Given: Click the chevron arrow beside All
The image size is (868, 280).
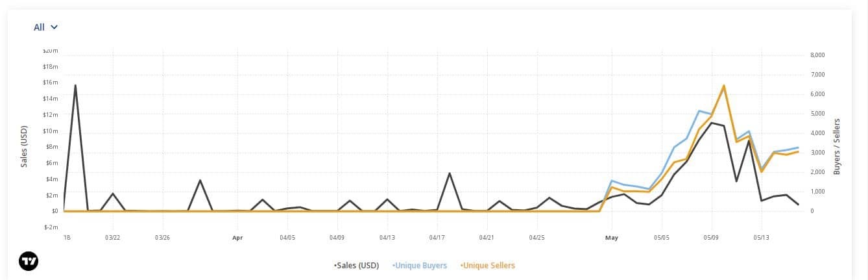Looking at the screenshot, I should click(x=54, y=27).
